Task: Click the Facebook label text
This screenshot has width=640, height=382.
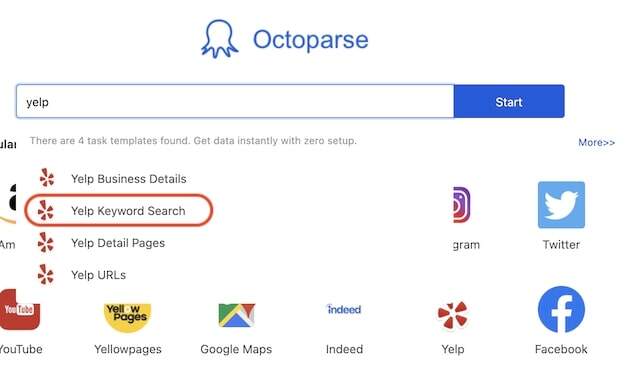Action: click(x=561, y=349)
